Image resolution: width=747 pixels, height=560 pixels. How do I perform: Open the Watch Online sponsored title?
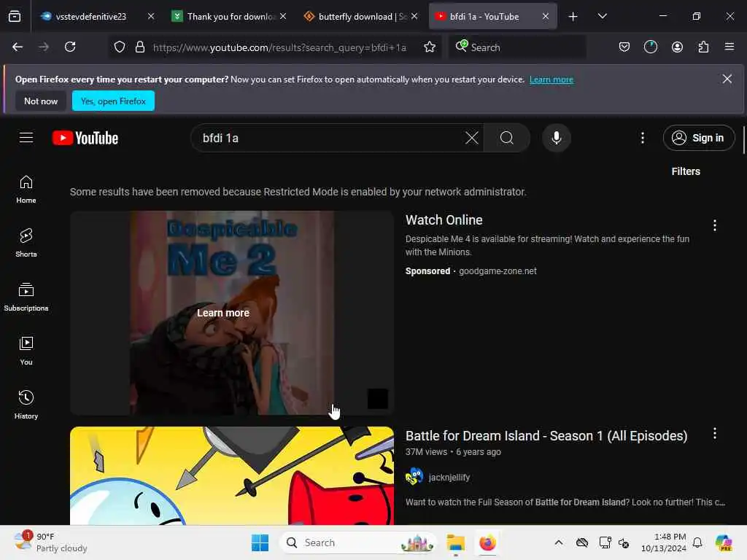[x=444, y=220]
